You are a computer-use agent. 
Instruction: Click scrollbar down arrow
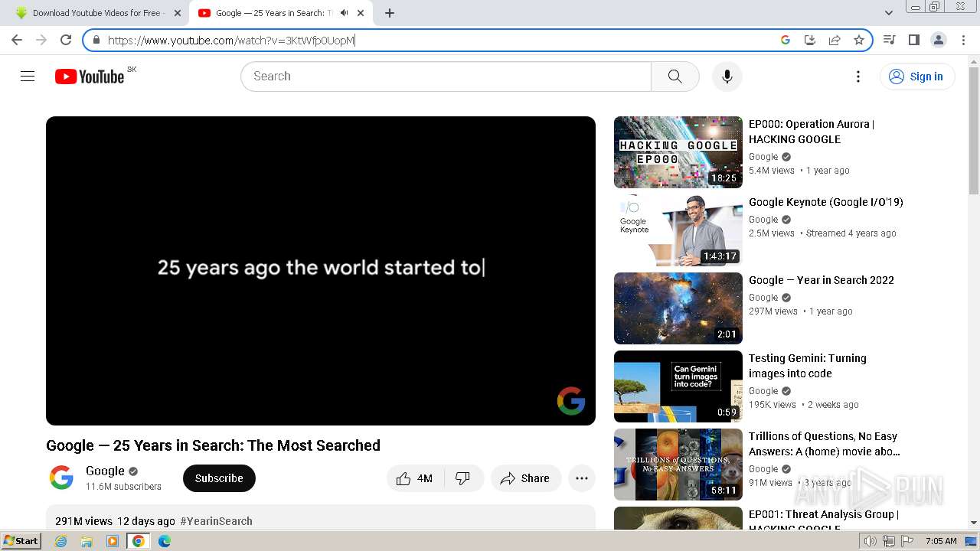click(x=974, y=523)
